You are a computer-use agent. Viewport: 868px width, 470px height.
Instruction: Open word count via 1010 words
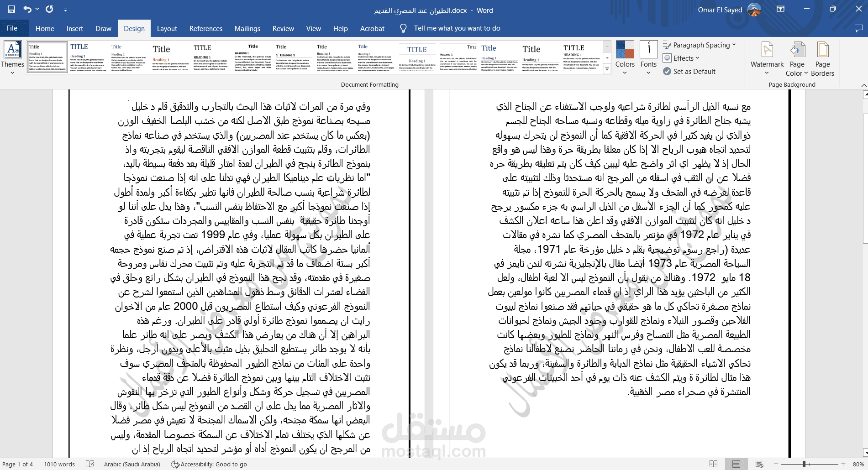tap(59, 464)
